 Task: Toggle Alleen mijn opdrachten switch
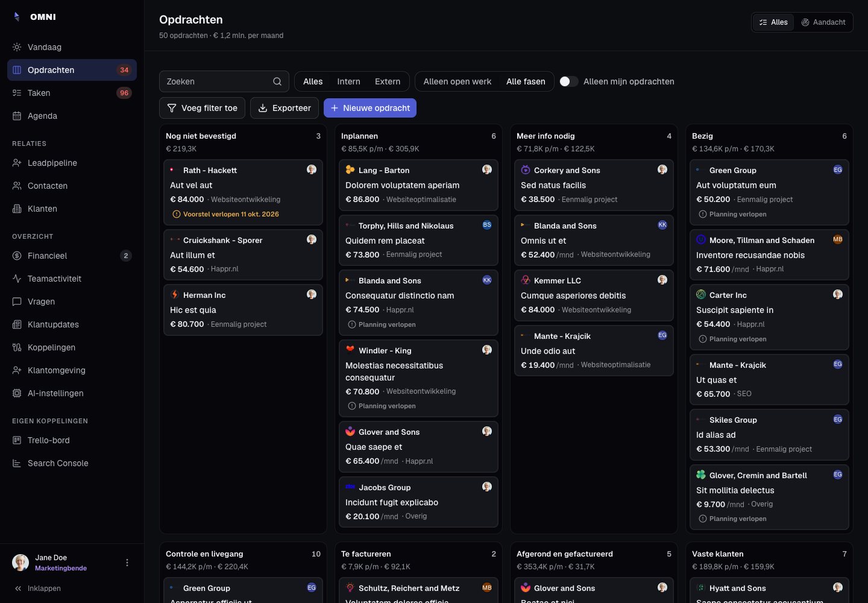point(568,81)
